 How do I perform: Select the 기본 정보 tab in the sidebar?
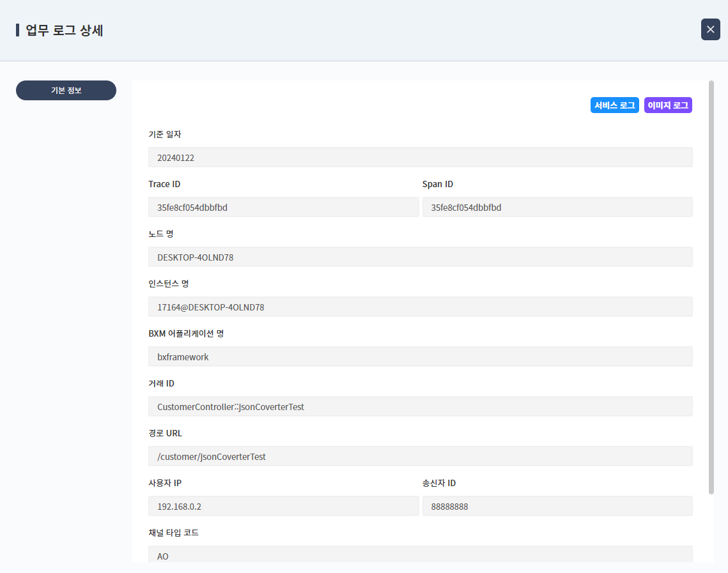[x=66, y=90]
